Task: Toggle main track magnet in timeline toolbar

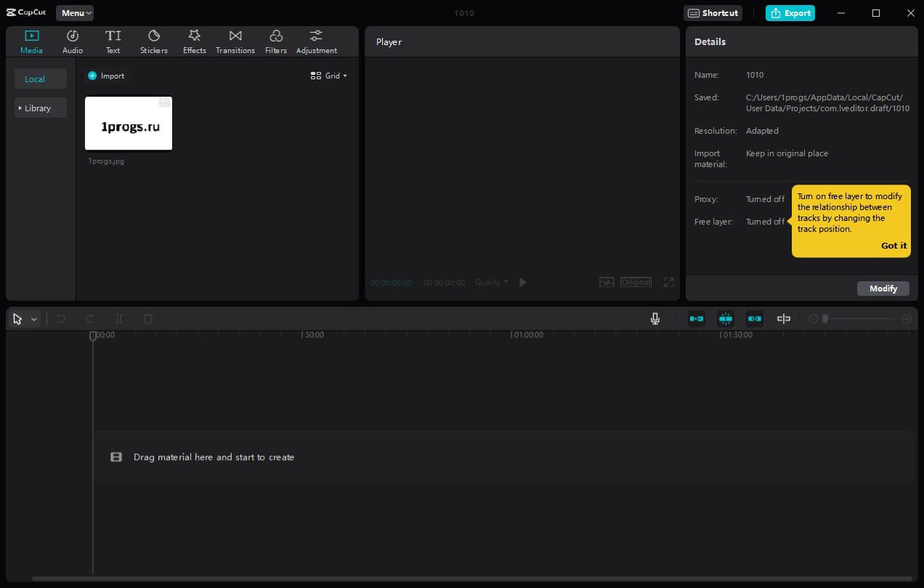Action: click(696, 319)
